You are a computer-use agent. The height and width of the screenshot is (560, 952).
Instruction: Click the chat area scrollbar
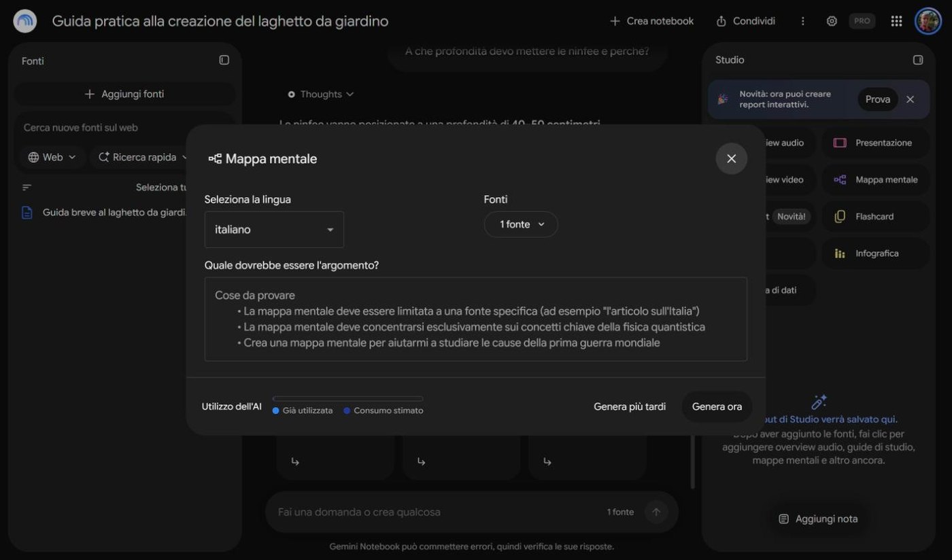pyautogui.click(x=692, y=461)
